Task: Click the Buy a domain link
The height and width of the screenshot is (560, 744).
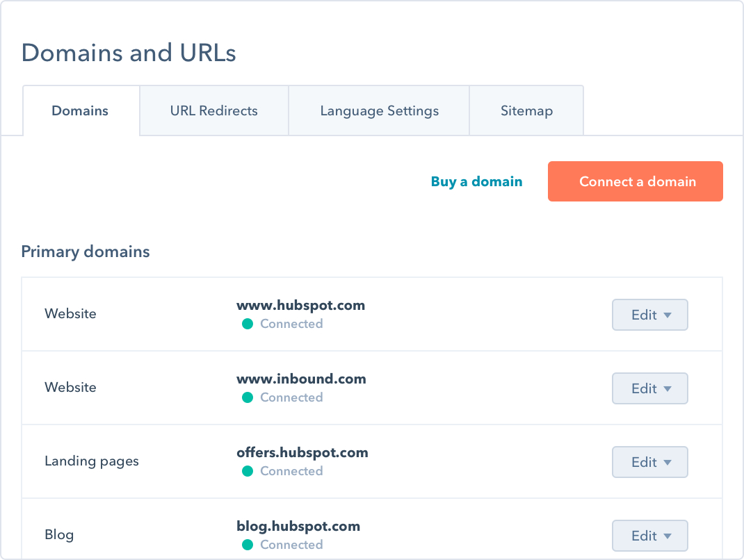Action: (476, 181)
